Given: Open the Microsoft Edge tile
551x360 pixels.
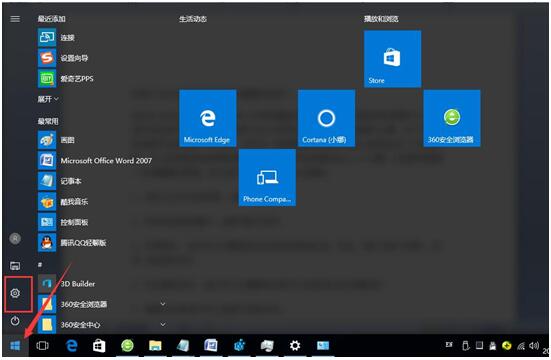Looking at the screenshot, I should tap(208, 118).
